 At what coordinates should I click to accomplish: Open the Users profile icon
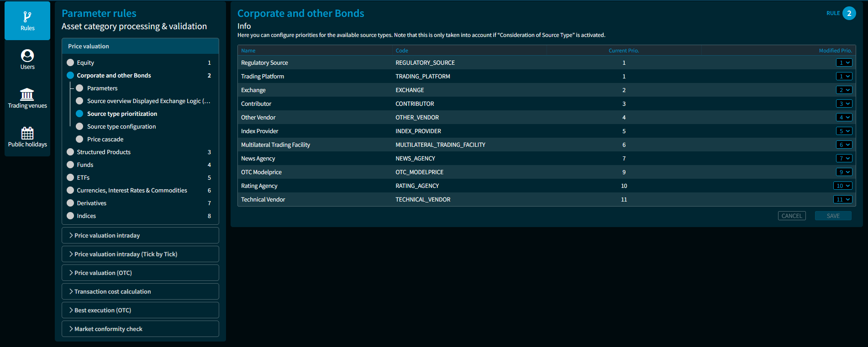tap(27, 56)
